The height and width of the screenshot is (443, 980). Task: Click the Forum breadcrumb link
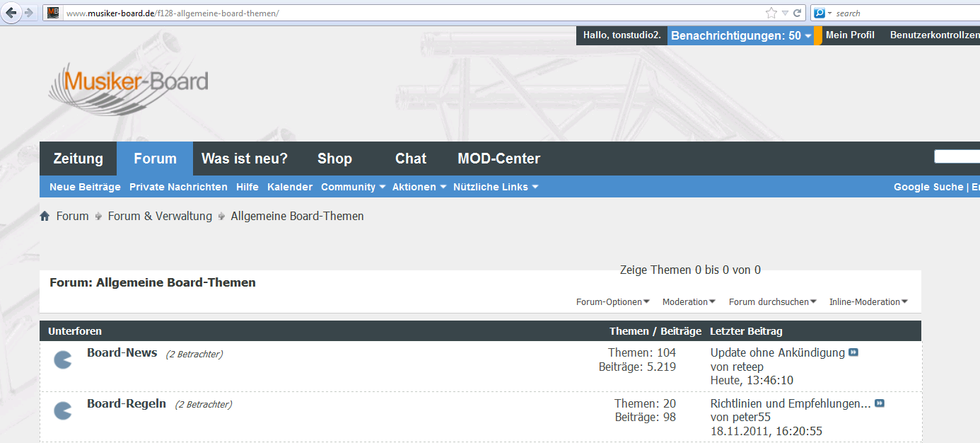pyautogui.click(x=73, y=216)
